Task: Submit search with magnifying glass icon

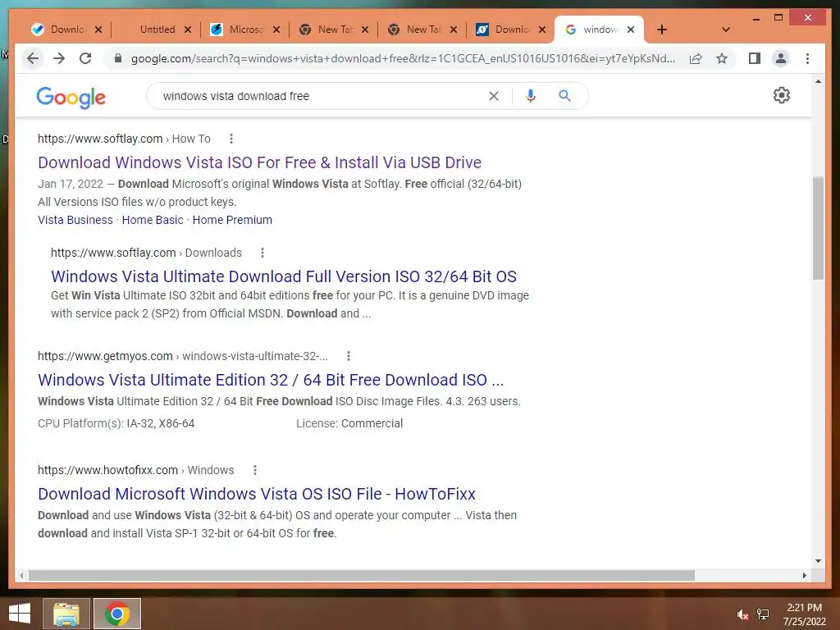Action: 564,96
